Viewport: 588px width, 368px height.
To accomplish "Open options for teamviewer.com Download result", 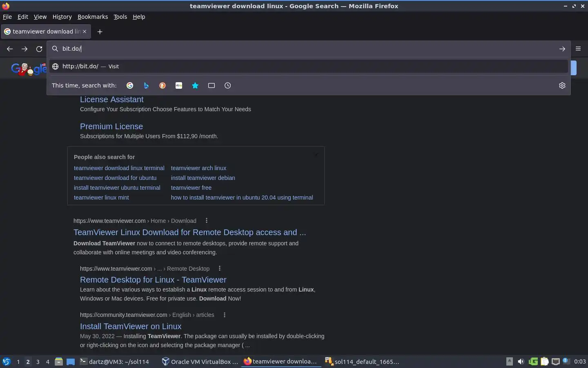I will pyautogui.click(x=207, y=221).
